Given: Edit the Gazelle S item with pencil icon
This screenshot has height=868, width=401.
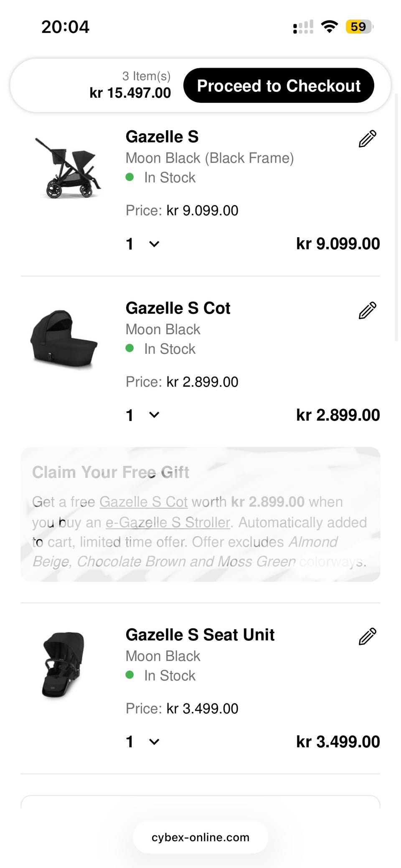Looking at the screenshot, I should pos(367,139).
